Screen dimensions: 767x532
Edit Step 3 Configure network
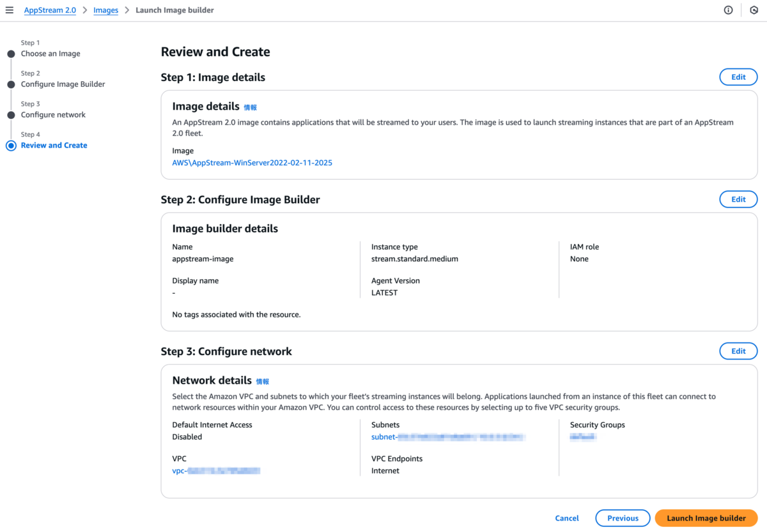[x=738, y=351]
